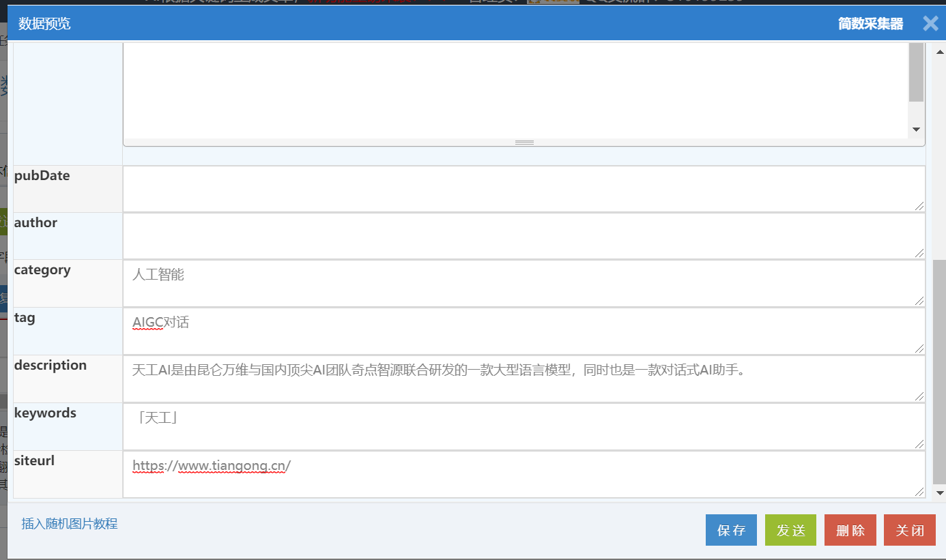The width and height of the screenshot is (946, 560).
Task: Click the siteurl field with tiangong.cn URL
Action: [524, 474]
